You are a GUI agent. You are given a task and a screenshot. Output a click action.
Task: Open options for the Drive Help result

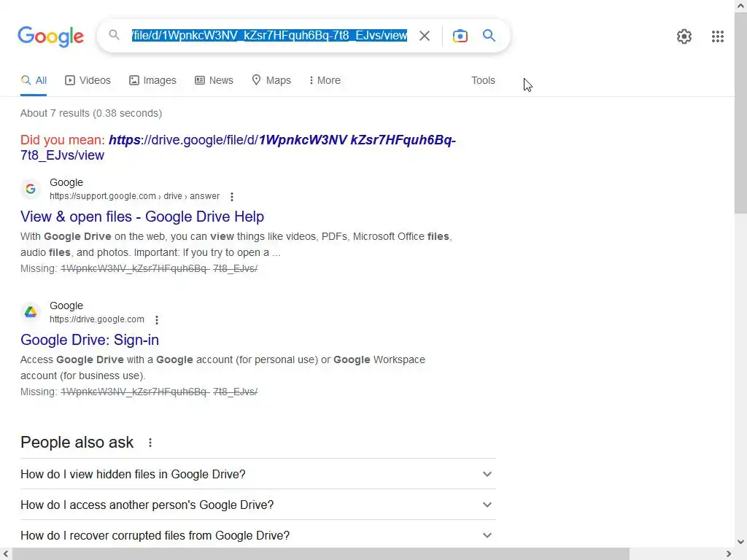232,197
